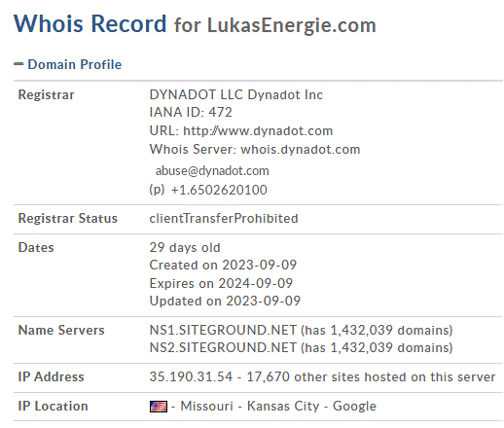The image size is (504, 428).
Task: Open the http://www.dynadot.com URL
Action: (258, 130)
